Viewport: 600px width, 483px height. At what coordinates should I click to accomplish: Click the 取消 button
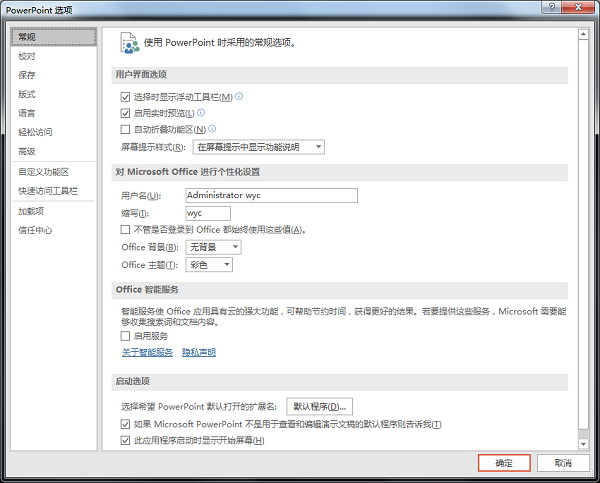pos(563,463)
